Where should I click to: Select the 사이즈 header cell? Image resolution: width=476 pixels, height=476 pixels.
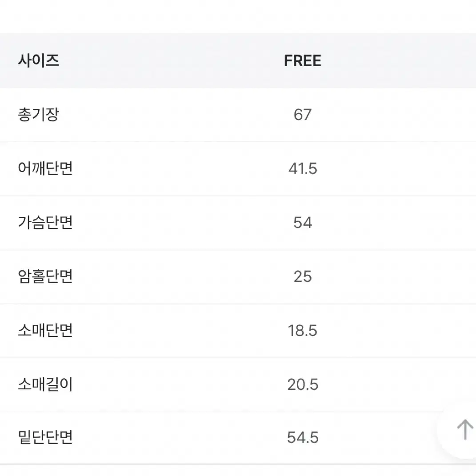(x=39, y=60)
